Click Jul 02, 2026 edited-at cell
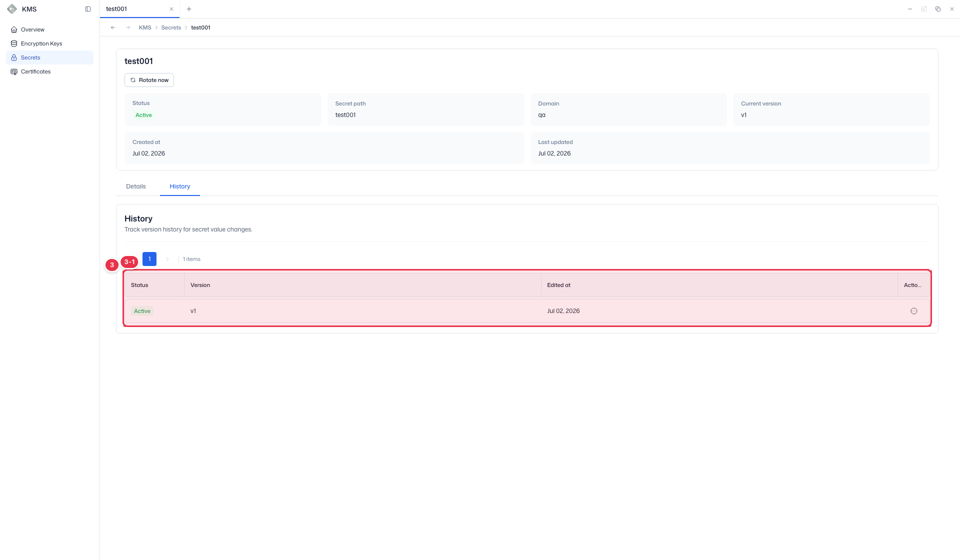 (563, 311)
